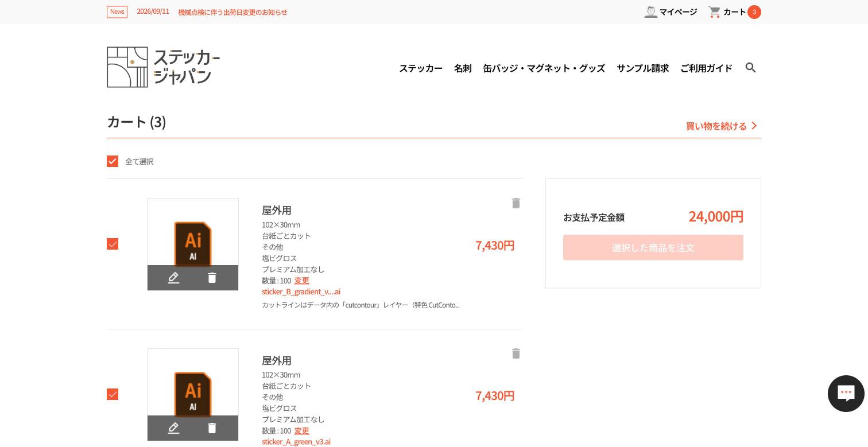Viewport: 868px width, 447px height.
Task: Click the cut line note starting カットラインはデータ内の
Action: [x=361, y=305]
